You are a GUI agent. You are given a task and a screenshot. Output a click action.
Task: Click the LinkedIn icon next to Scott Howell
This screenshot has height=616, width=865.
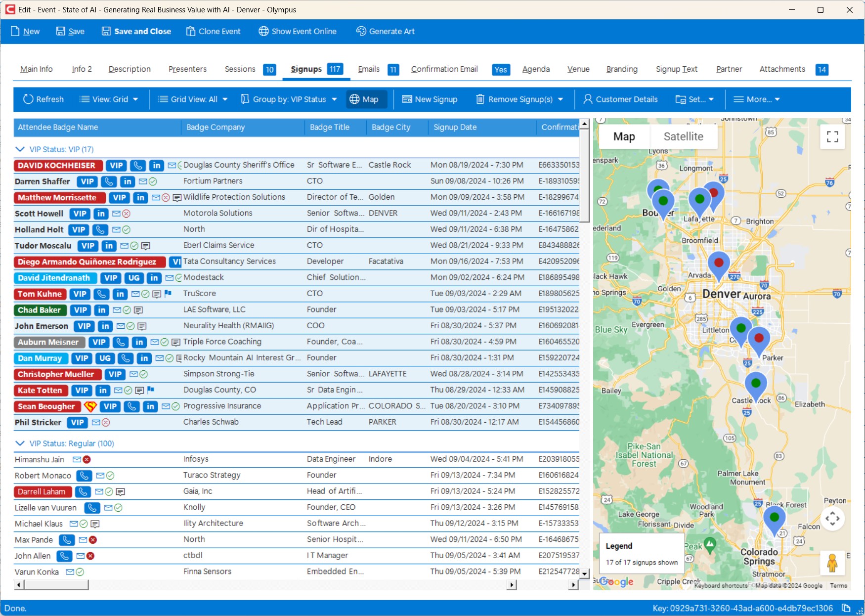tap(101, 214)
